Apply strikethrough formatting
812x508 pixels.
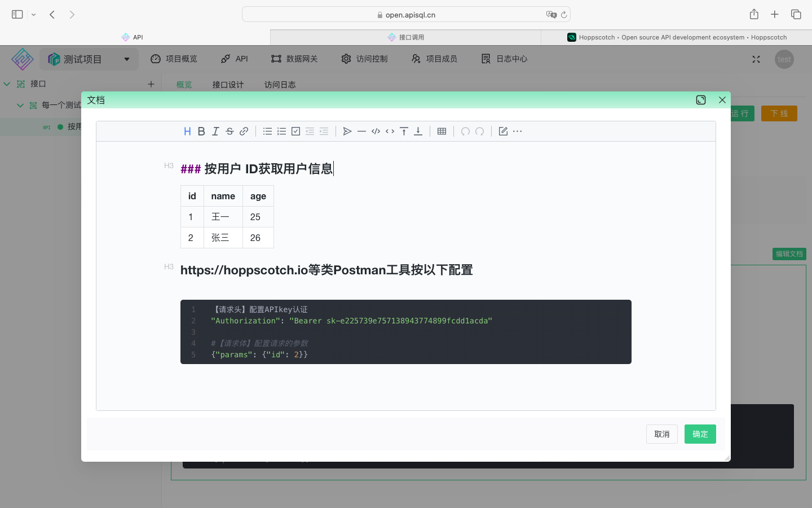(x=230, y=131)
